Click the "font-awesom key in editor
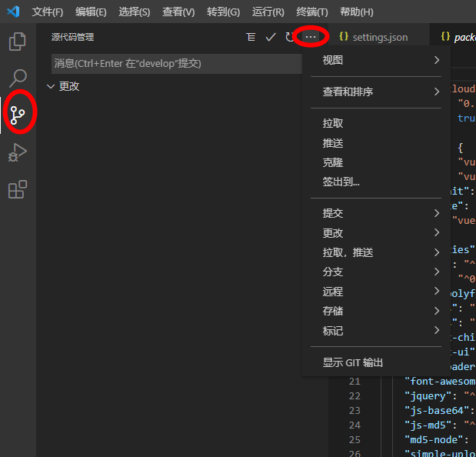476x457 pixels. [x=440, y=382]
